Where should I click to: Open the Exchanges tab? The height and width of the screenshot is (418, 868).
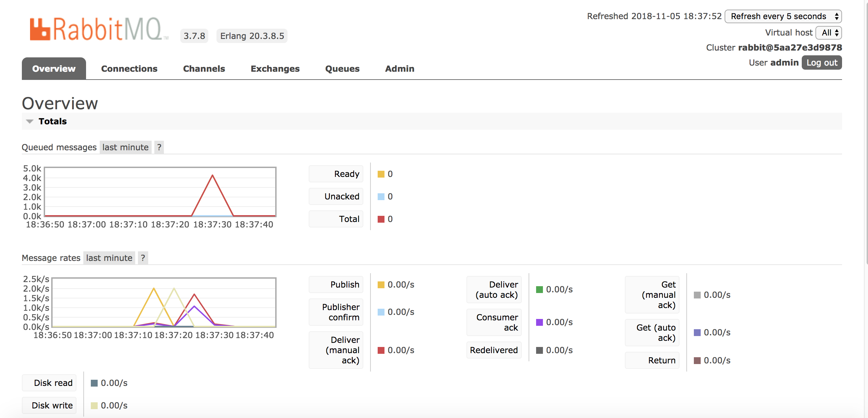tap(275, 69)
